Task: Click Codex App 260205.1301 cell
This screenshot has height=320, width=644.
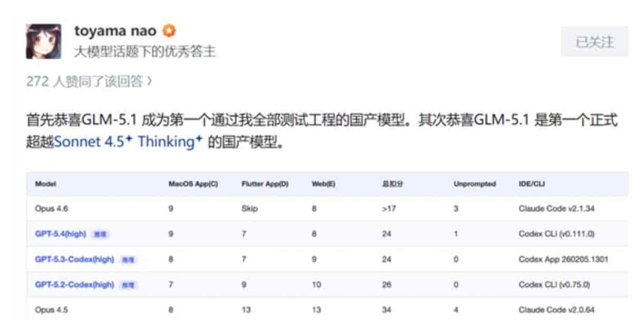Action: coord(564,259)
